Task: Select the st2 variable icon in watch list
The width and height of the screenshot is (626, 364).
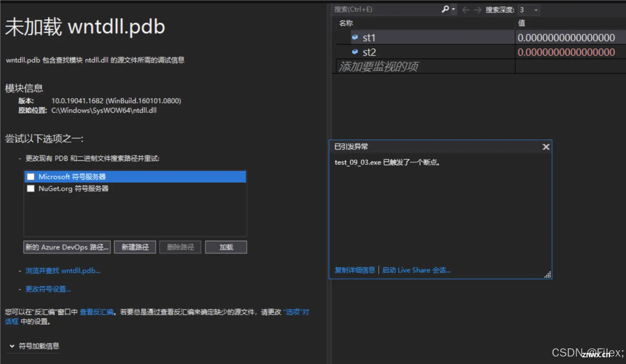Action: tap(355, 52)
